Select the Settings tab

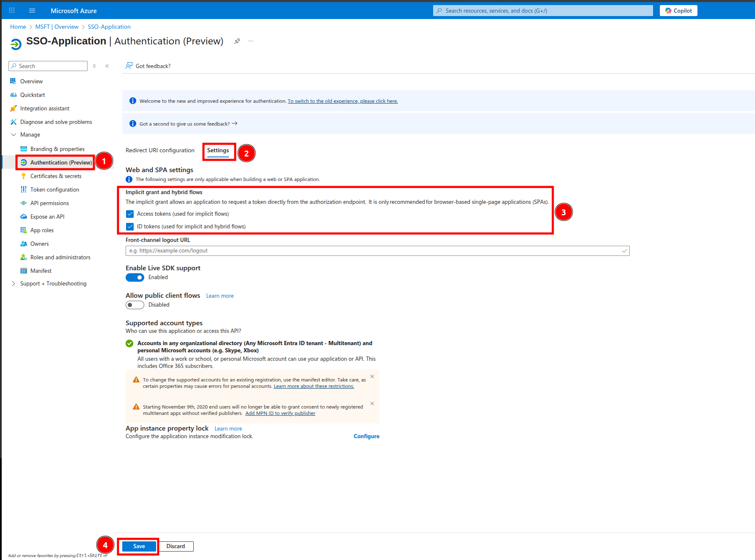pos(218,151)
